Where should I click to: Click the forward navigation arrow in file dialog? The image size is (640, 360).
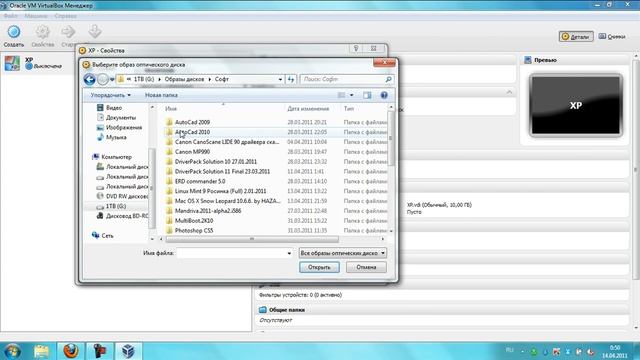102,79
